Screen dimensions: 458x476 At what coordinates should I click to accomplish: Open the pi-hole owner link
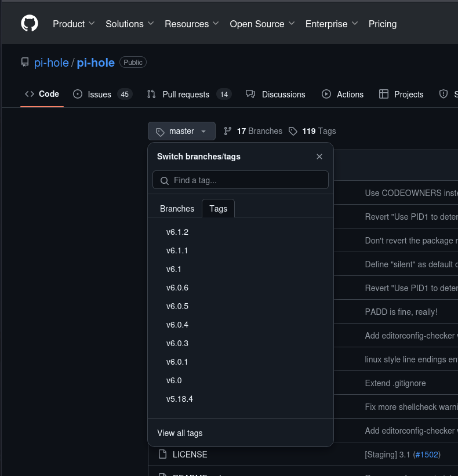point(51,63)
